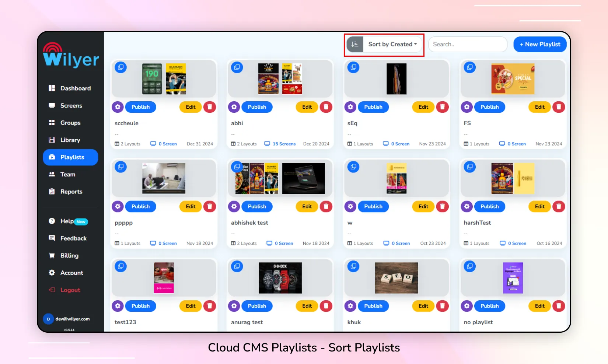Click the 2 Layouts label on abhishek test
The width and height of the screenshot is (608, 364).
[x=244, y=244]
